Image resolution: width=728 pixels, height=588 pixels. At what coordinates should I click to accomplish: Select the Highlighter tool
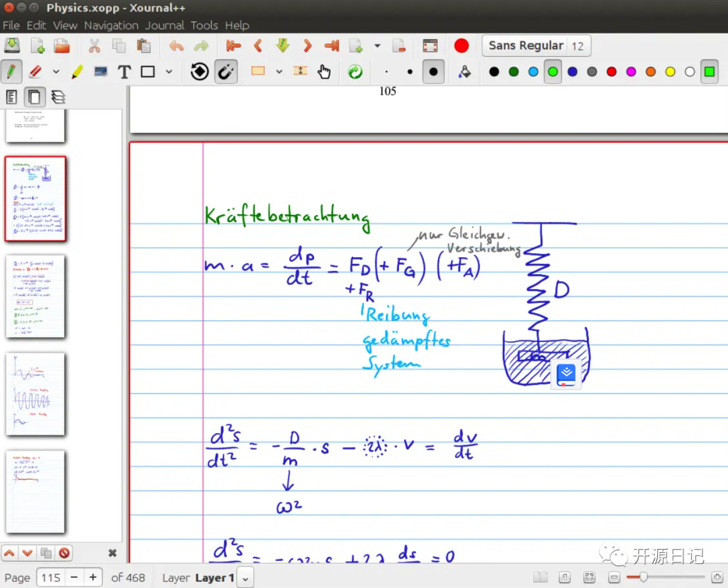coord(77,72)
